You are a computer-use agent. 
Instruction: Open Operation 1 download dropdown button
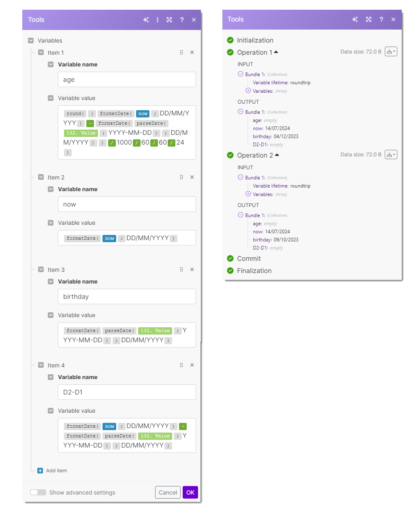point(391,52)
